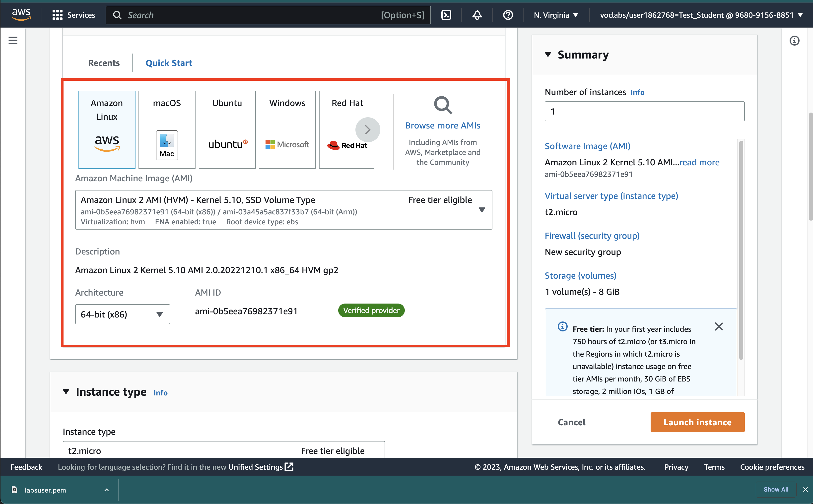This screenshot has width=813, height=504.
Task: Click Browse more AMIs link
Action: (442, 126)
